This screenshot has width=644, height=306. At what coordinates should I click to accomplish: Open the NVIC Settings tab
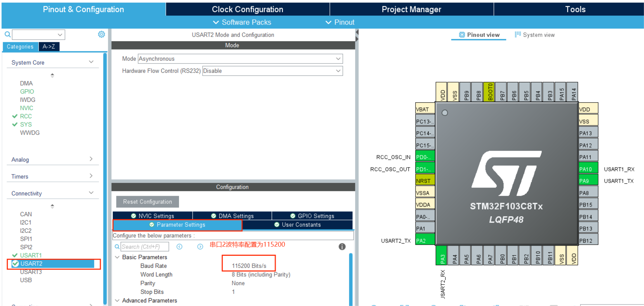pos(153,216)
